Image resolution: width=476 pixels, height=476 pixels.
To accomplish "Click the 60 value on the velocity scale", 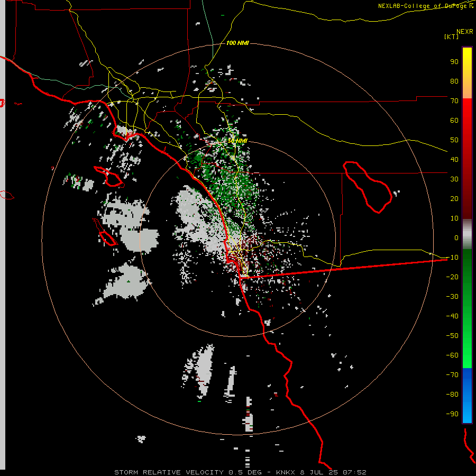I will coord(454,120).
